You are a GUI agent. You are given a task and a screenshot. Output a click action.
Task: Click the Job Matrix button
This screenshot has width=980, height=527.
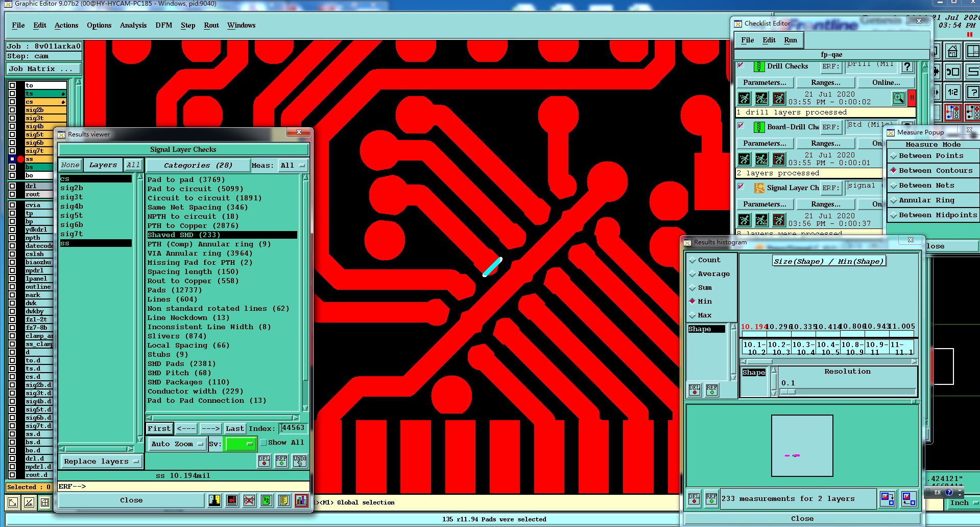coord(44,69)
